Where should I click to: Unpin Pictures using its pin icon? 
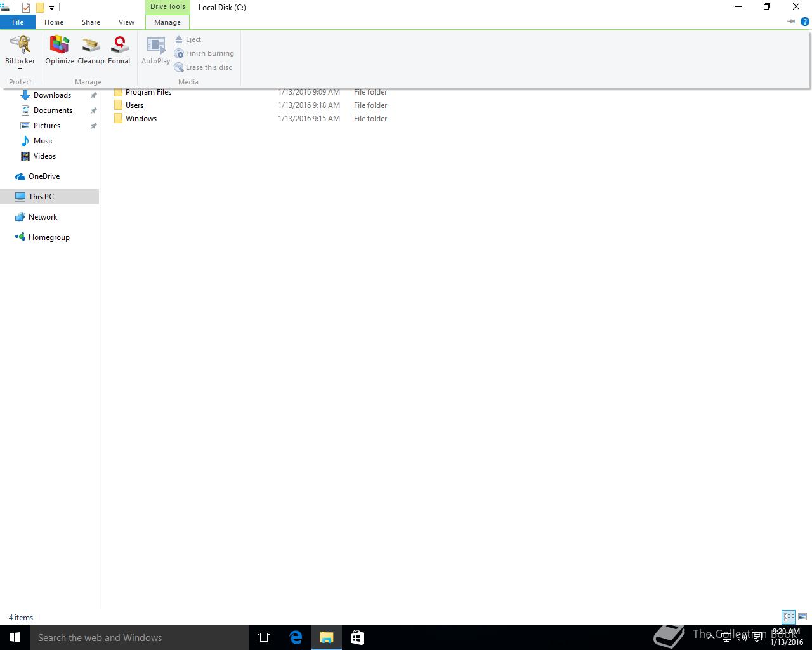coord(93,126)
